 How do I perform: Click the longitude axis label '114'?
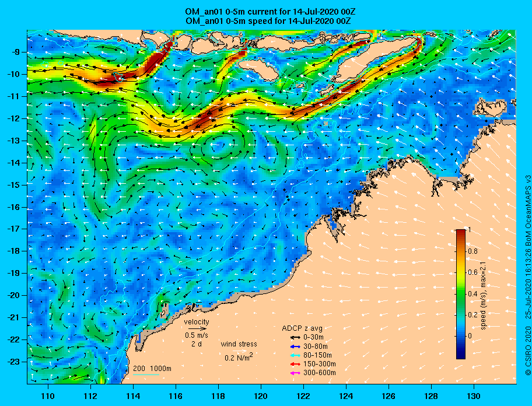(133, 396)
